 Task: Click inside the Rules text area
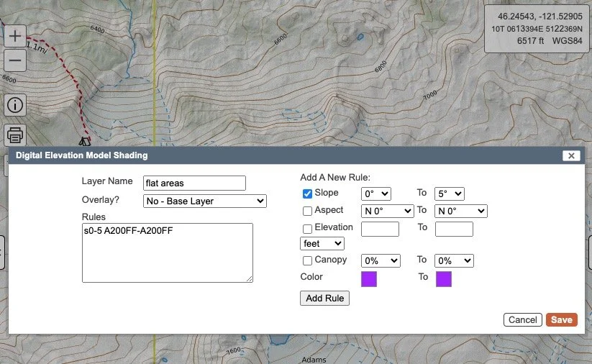tap(168, 252)
